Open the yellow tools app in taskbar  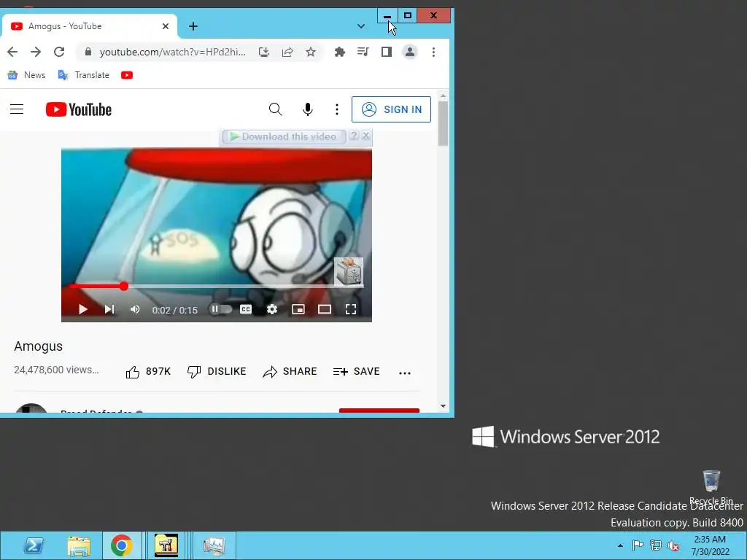point(166,545)
